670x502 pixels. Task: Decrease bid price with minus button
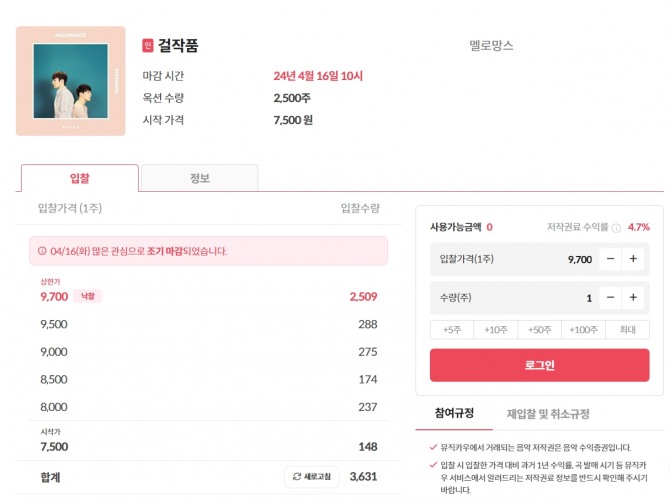click(x=610, y=259)
